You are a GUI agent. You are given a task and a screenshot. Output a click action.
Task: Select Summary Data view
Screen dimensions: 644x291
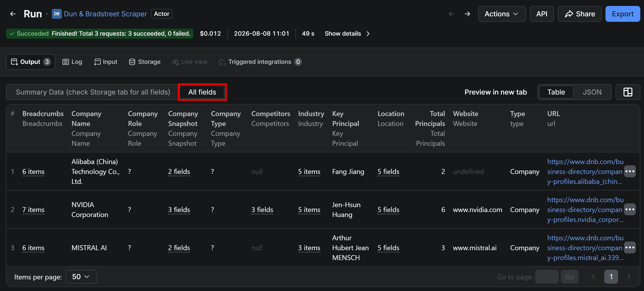93,92
